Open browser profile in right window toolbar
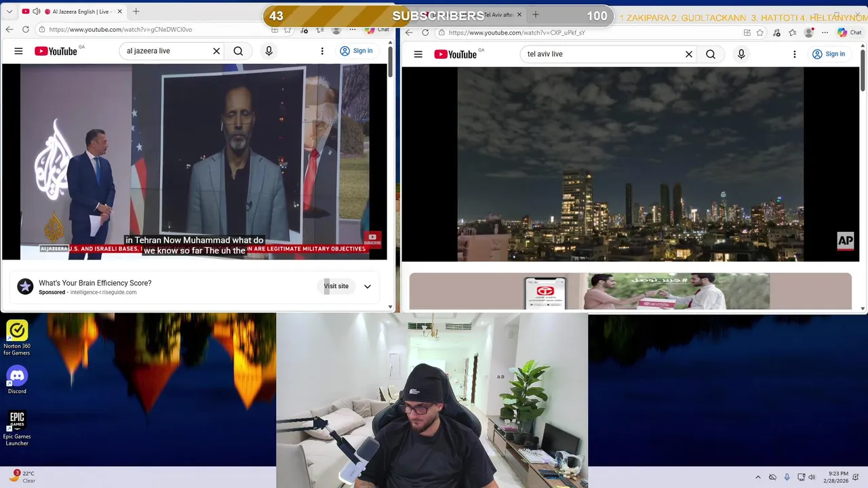Image resolution: width=868 pixels, height=488 pixels. coord(809,33)
